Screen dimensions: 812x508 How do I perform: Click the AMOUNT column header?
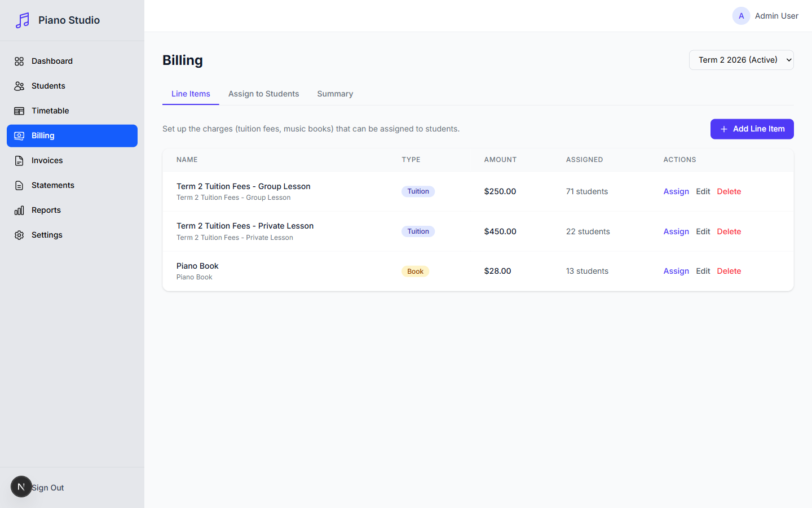click(x=500, y=160)
